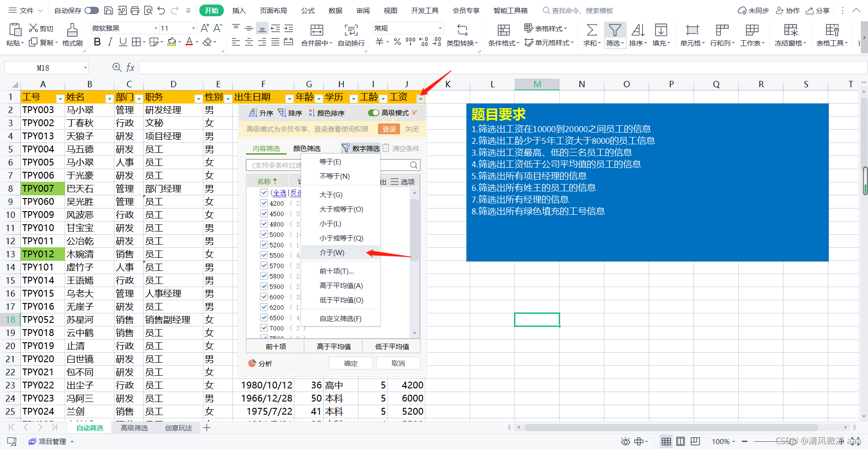Open the Insert (插入) ribbon tab

239,10
